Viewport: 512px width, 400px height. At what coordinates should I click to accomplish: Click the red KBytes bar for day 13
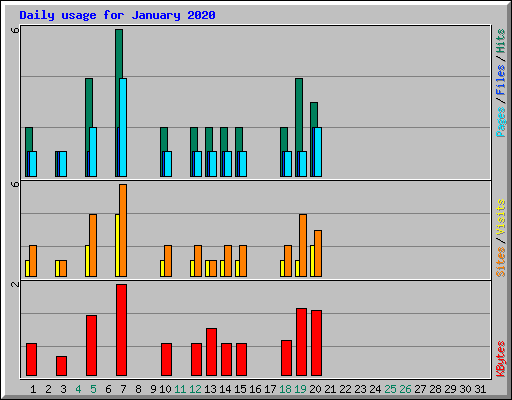point(211,352)
